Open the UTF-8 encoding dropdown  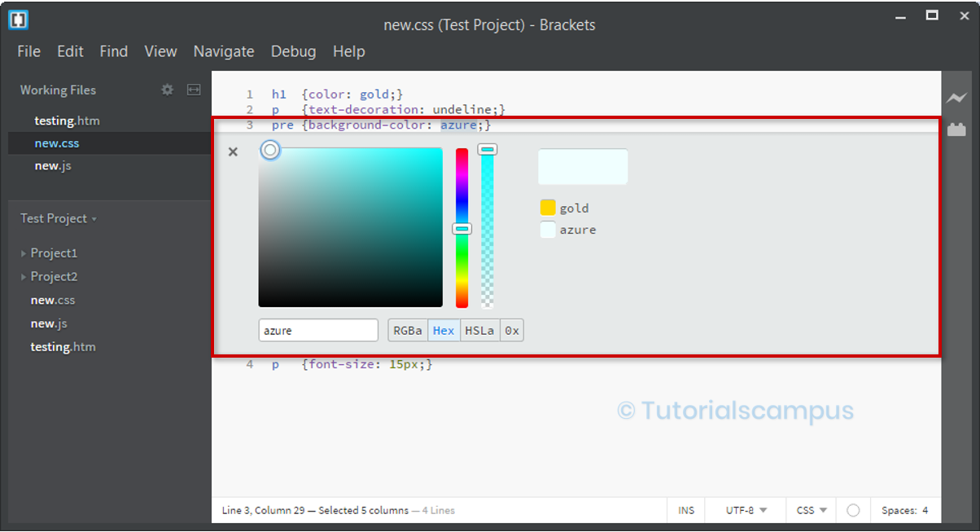tap(746, 510)
